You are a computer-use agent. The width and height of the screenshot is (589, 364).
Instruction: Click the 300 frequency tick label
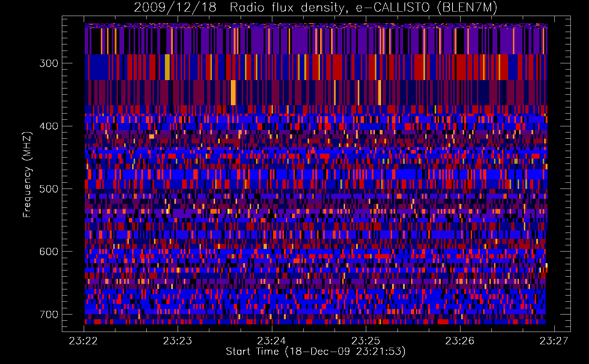click(49, 63)
